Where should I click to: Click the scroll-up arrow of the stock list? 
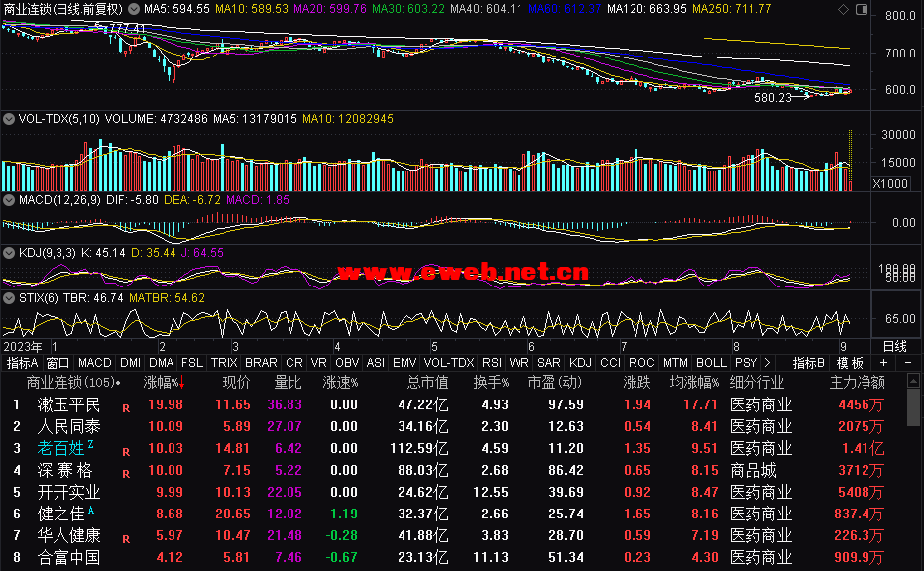point(913,380)
